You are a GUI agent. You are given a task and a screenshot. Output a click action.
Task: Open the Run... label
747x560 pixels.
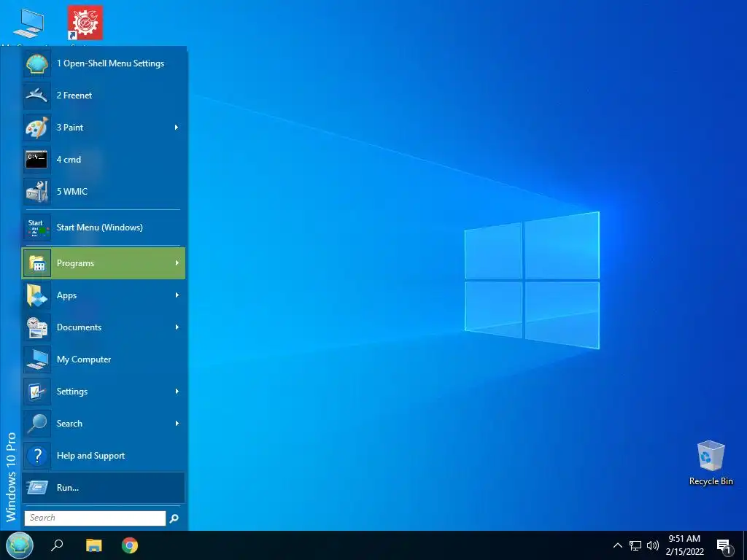(x=68, y=488)
